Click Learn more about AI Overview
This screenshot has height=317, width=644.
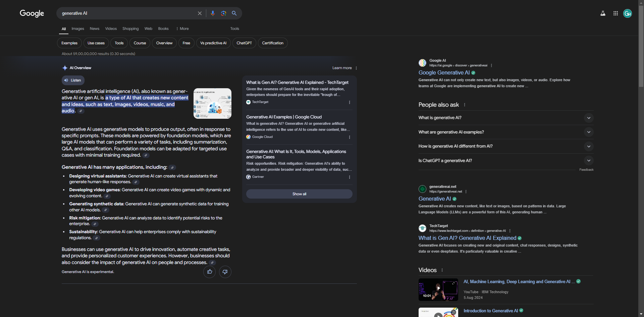pos(342,68)
